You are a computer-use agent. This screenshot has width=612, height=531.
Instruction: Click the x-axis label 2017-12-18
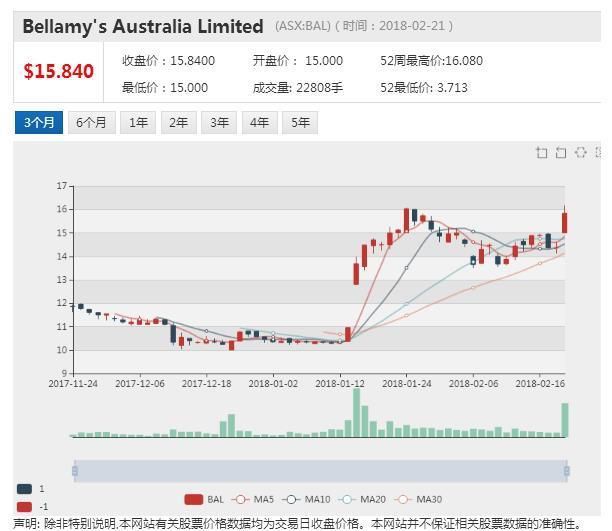206,383
